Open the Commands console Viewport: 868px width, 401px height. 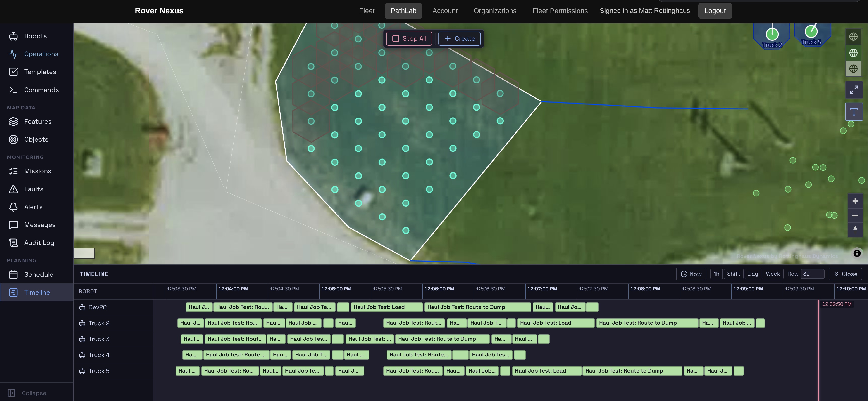(36, 90)
